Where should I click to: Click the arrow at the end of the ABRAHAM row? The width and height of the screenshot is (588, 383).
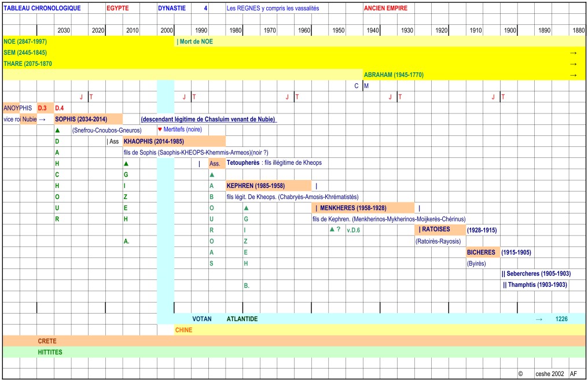573,75
